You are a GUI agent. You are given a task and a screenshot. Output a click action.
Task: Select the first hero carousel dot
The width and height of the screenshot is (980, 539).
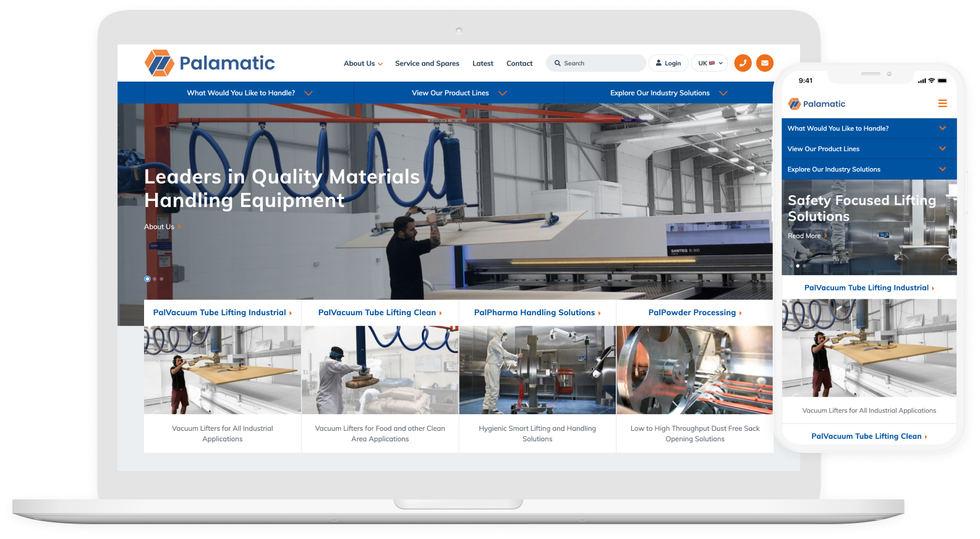[x=147, y=279]
